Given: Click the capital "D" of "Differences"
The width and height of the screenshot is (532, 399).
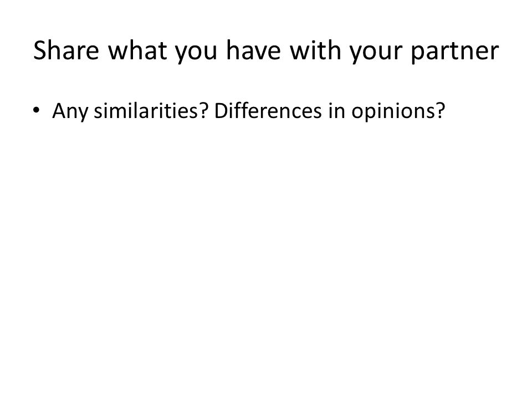Looking at the screenshot, I should 221,111.
